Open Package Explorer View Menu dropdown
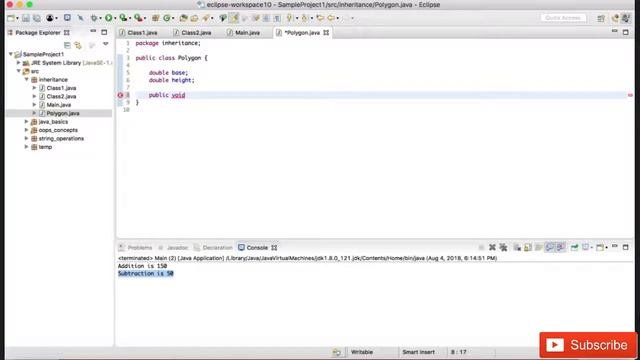Screen dimensions: 640x360 pyautogui.click(x=105, y=44)
